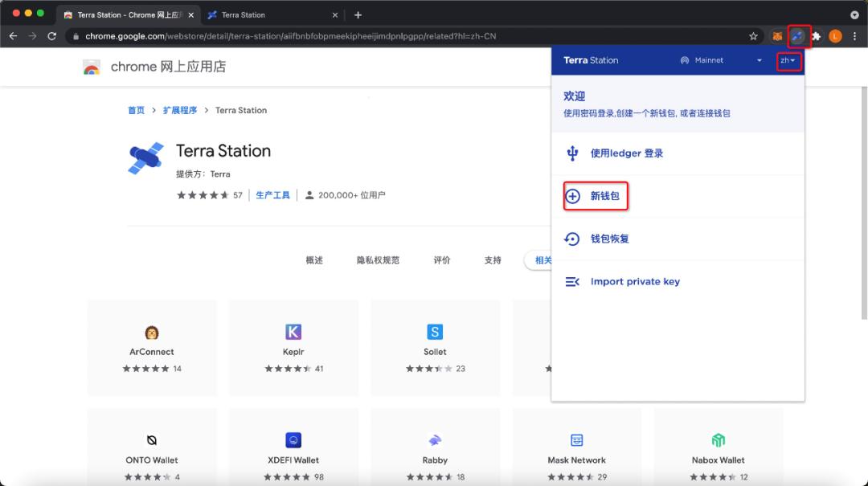Image resolution: width=868 pixels, height=486 pixels.
Task: Switch to the 概述 tab
Action: coord(314,260)
